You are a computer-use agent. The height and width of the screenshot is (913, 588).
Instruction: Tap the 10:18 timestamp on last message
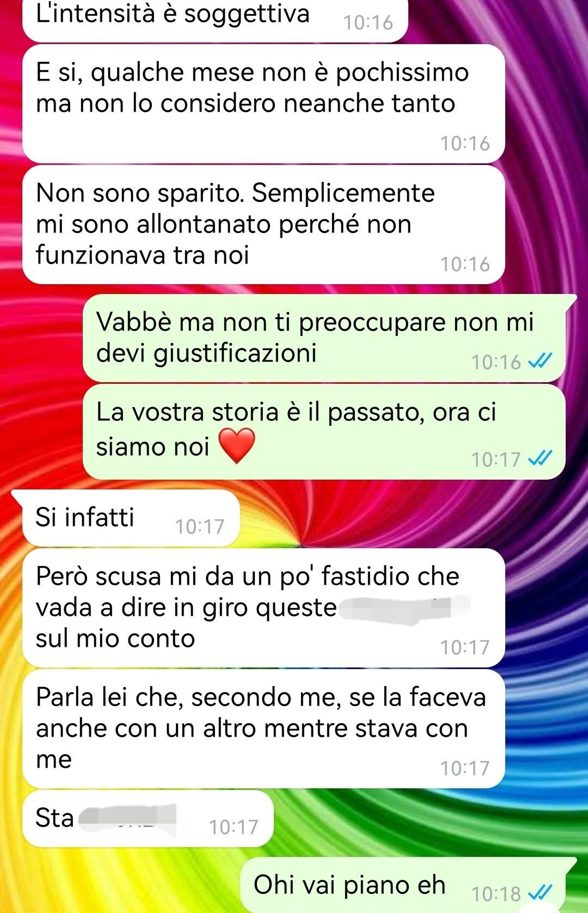click(496, 893)
